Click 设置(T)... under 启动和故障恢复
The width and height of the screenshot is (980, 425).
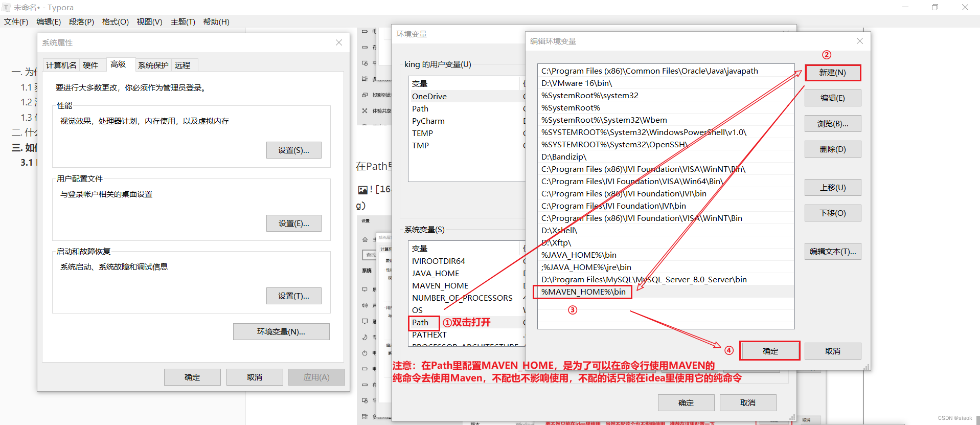click(293, 296)
